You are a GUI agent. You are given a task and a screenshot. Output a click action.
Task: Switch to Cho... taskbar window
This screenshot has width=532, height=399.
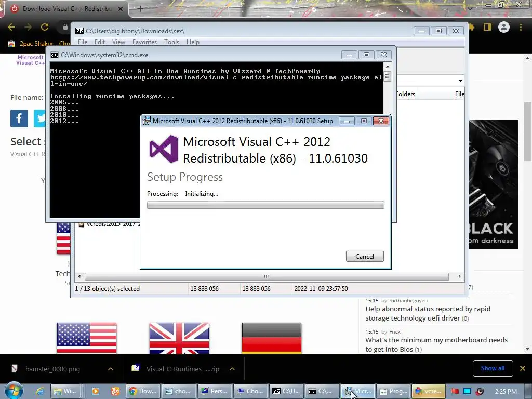(x=251, y=391)
